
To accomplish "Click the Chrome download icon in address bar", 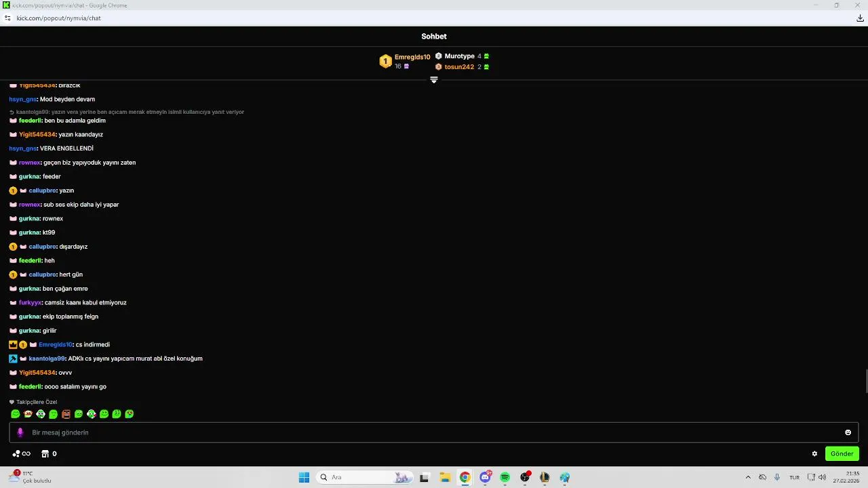I will click(860, 18).
